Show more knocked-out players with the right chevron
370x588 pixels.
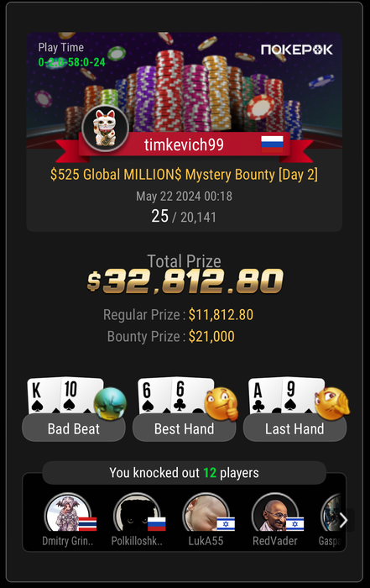(343, 520)
